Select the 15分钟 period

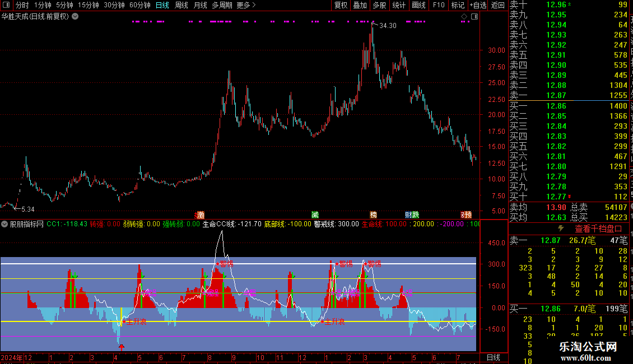click(x=88, y=5)
